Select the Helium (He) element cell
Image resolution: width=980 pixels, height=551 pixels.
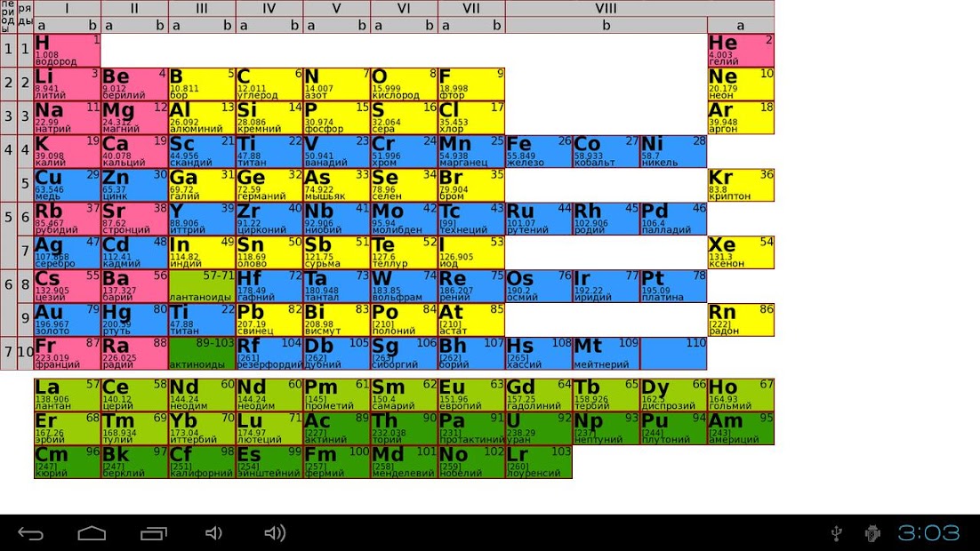(x=741, y=51)
